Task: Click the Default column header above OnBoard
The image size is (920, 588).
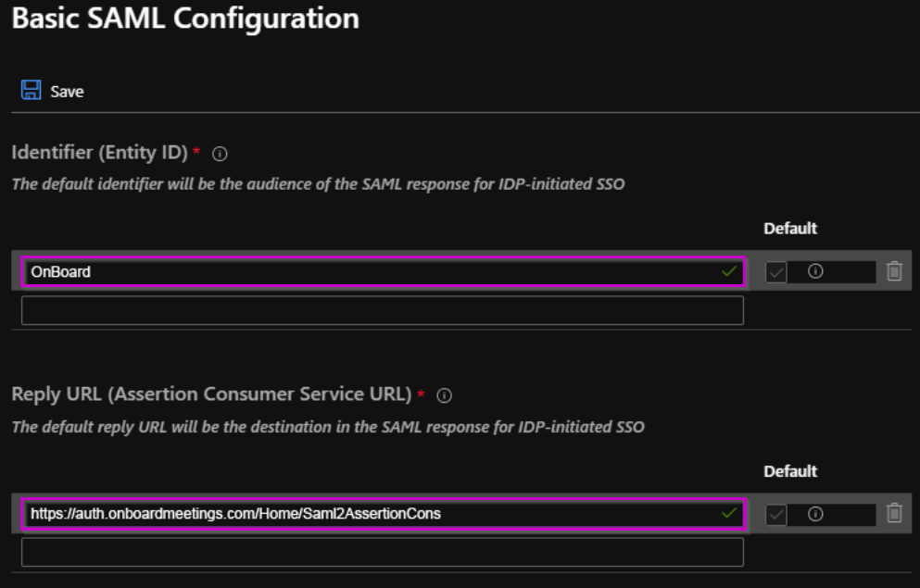Action: (x=790, y=228)
